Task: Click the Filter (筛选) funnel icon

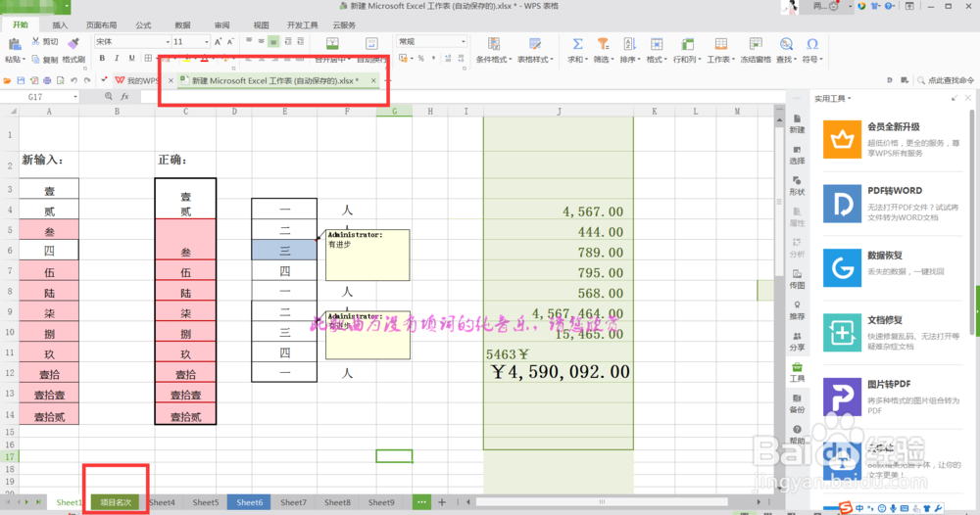Action: pyautogui.click(x=603, y=44)
